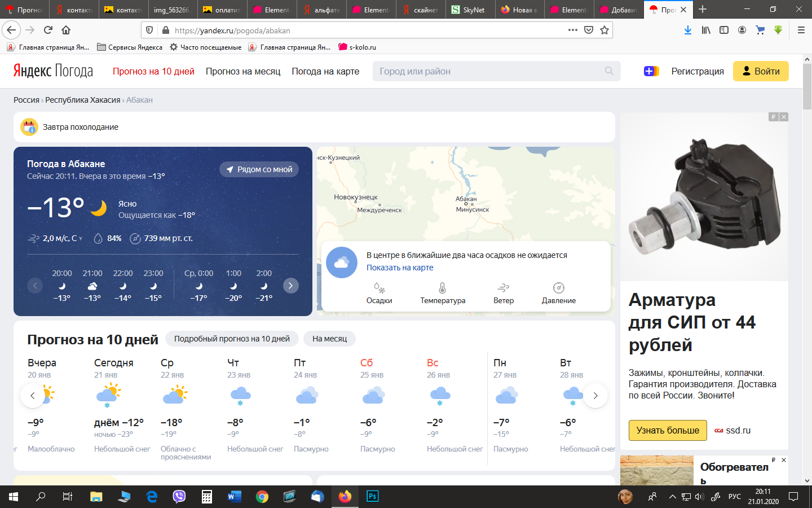Click the На месяц button

point(330,339)
